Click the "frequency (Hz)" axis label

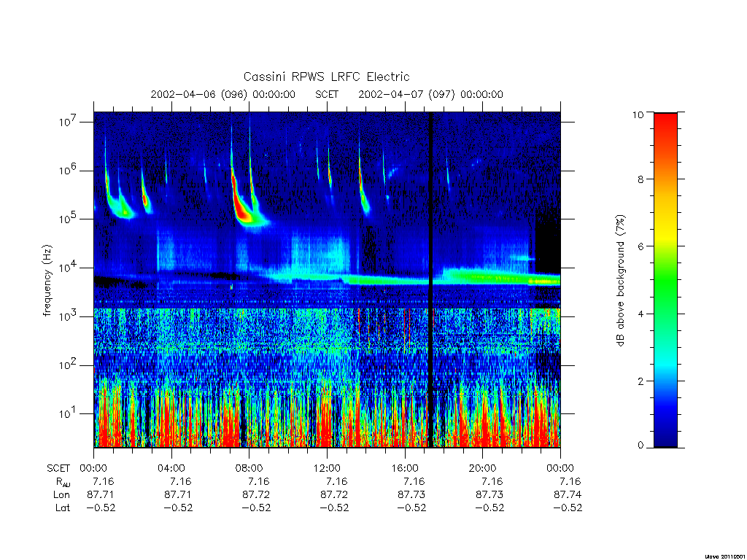[47, 281]
